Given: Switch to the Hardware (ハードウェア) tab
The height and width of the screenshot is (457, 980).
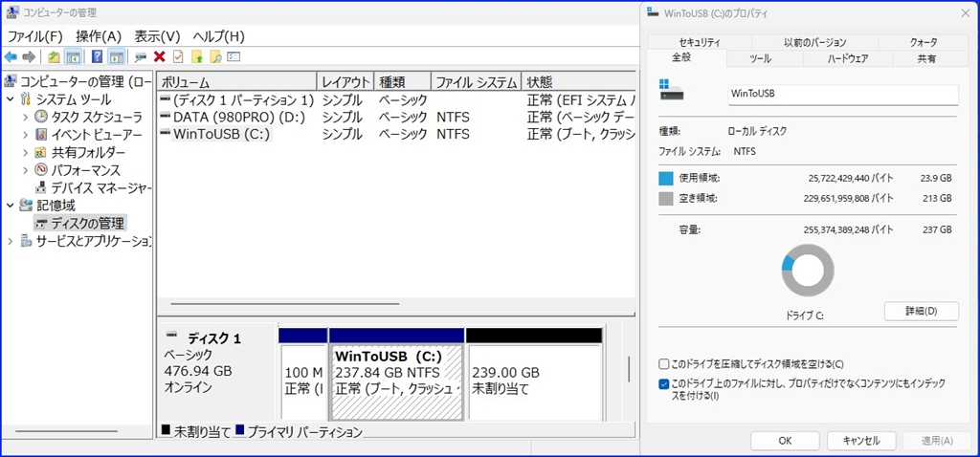Looking at the screenshot, I should (848, 58).
